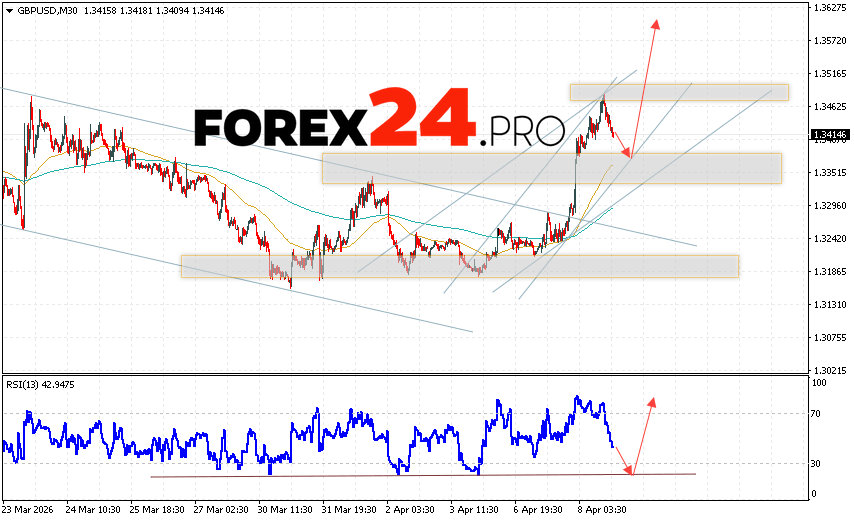Click the RSI 100 level label

coord(819,382)
